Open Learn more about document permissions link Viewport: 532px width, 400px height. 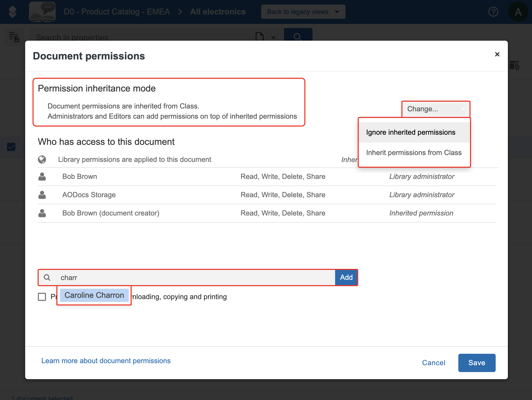[106, 361]
